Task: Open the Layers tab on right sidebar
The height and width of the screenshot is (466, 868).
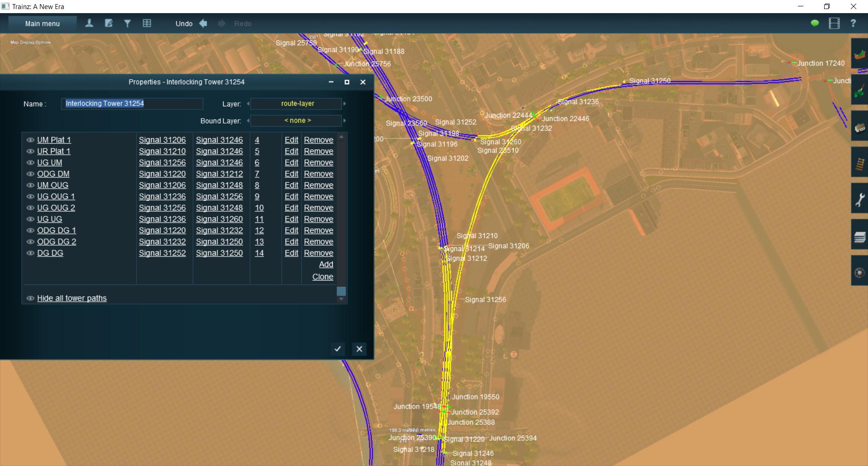Action: 859,234
